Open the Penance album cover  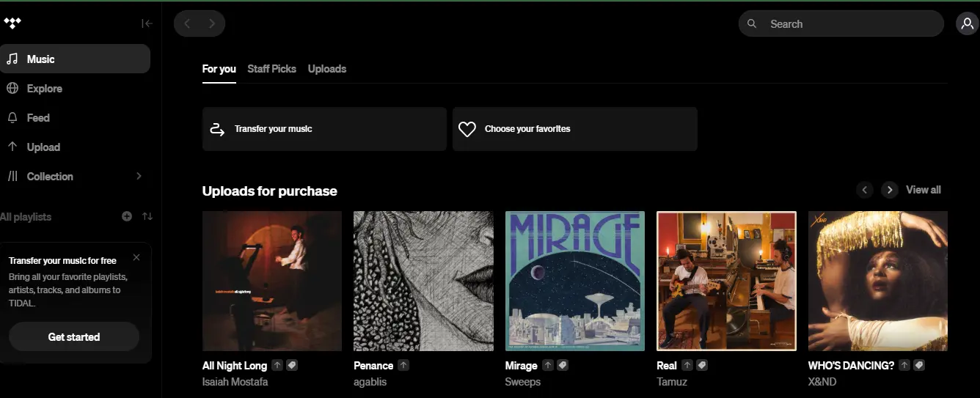click(423, 281)
